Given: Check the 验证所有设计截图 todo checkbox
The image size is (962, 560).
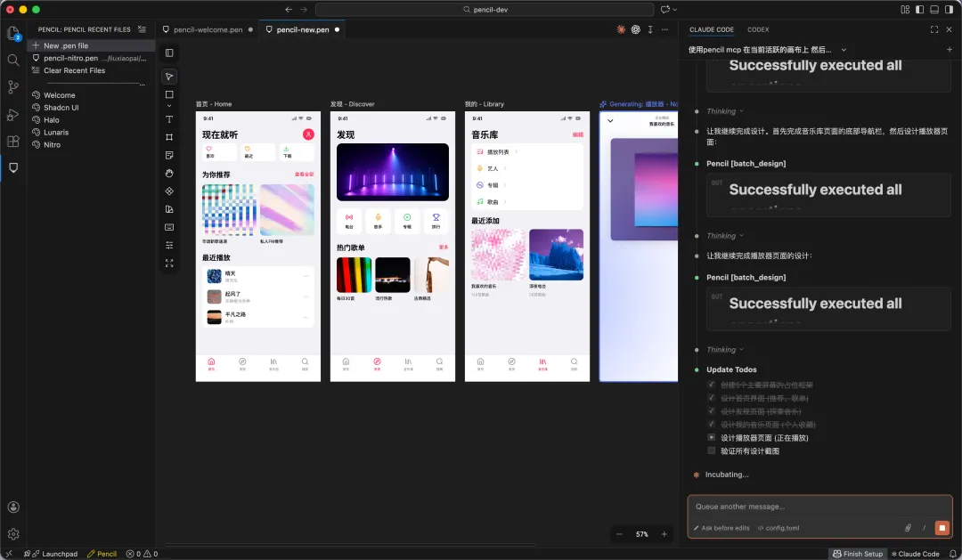Looking at the screenshot, I should [x=711, y=450].
